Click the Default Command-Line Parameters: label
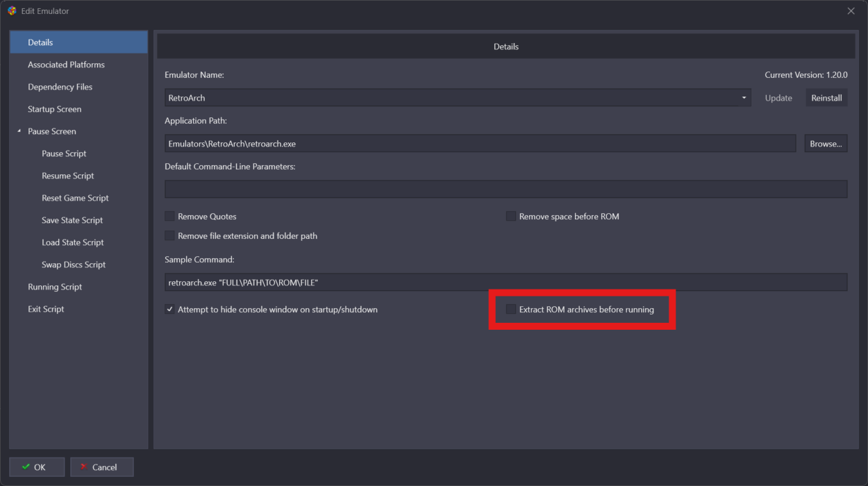Viewport: 868px width, 486px height. tap(230, 167)
